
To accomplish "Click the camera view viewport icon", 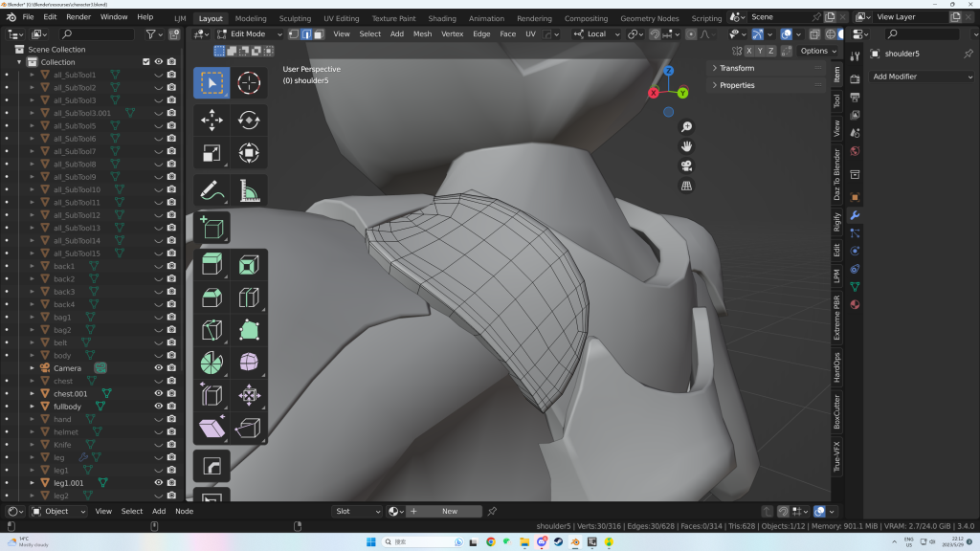I will click(686, 165).
